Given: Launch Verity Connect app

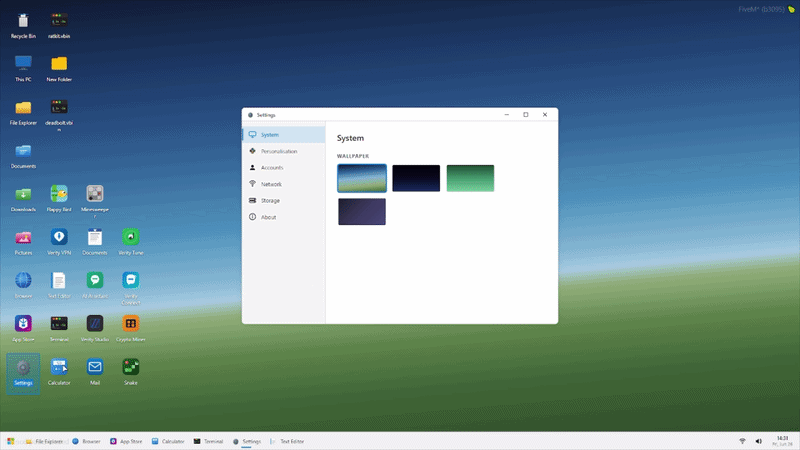Looking at the screenshot, I should (131, 288).
